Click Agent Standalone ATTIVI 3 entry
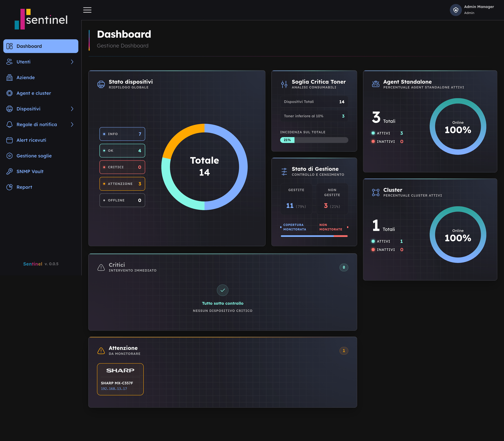504x441 pixels. pos(387,133)
